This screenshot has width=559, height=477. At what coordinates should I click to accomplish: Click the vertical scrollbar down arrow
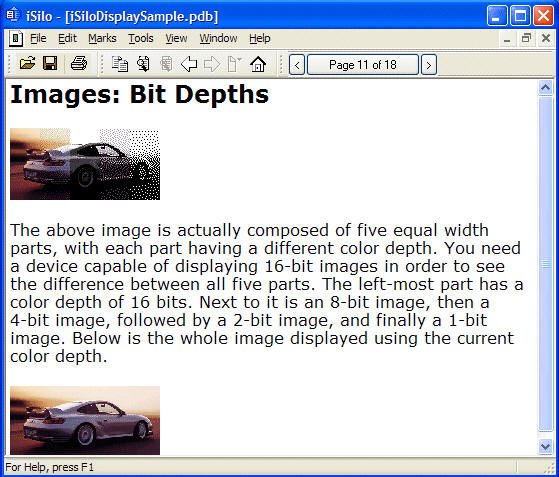tap(545, 446)
